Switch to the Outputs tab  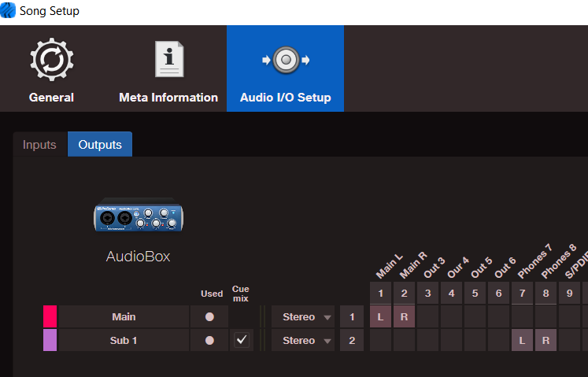100,145
